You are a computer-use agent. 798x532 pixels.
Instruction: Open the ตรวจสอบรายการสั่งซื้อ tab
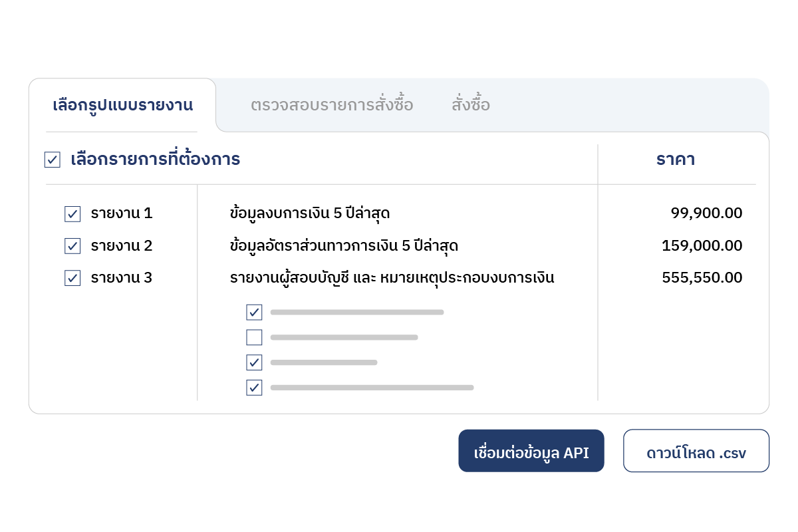pos(332,105)
